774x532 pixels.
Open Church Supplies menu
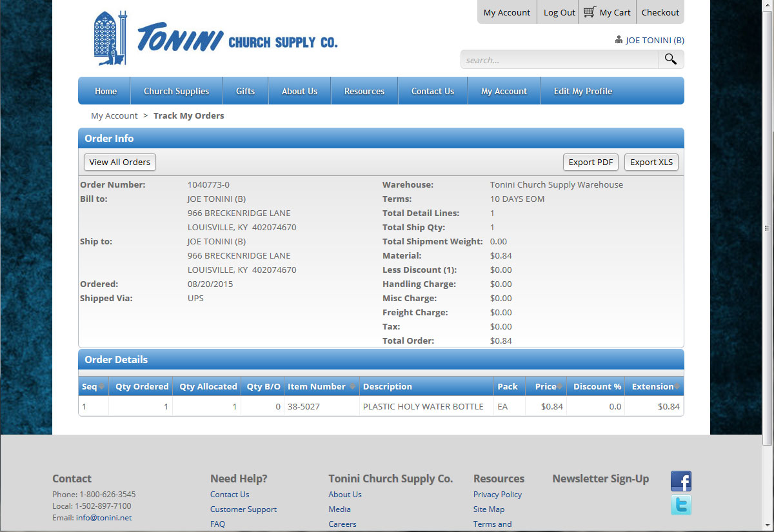tap(176, 91)
